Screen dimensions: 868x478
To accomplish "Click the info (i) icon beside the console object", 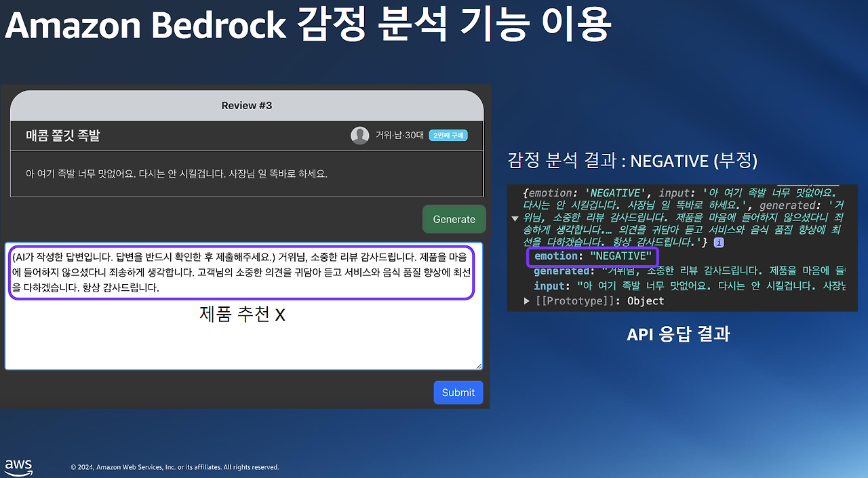I will [x=718, y=243].
